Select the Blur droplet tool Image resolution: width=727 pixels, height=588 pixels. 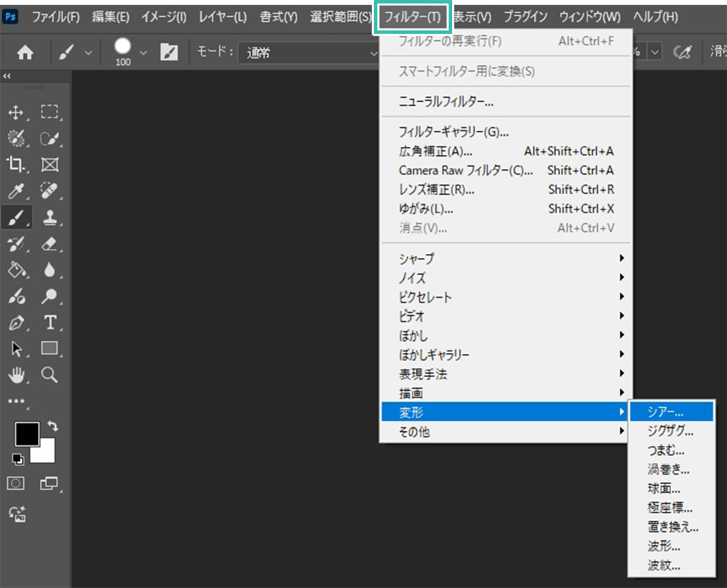(49, 270)
